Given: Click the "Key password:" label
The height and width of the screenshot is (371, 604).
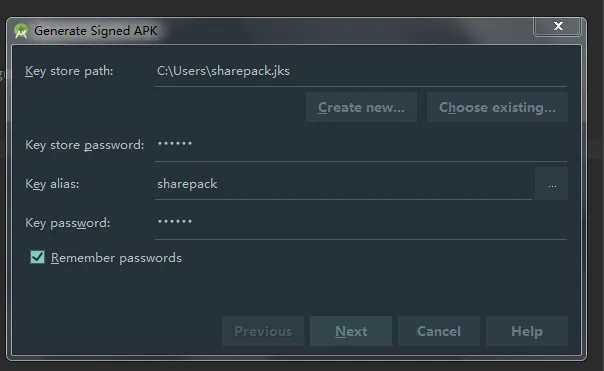Looking at the screenshot, I should coord(68,223).
